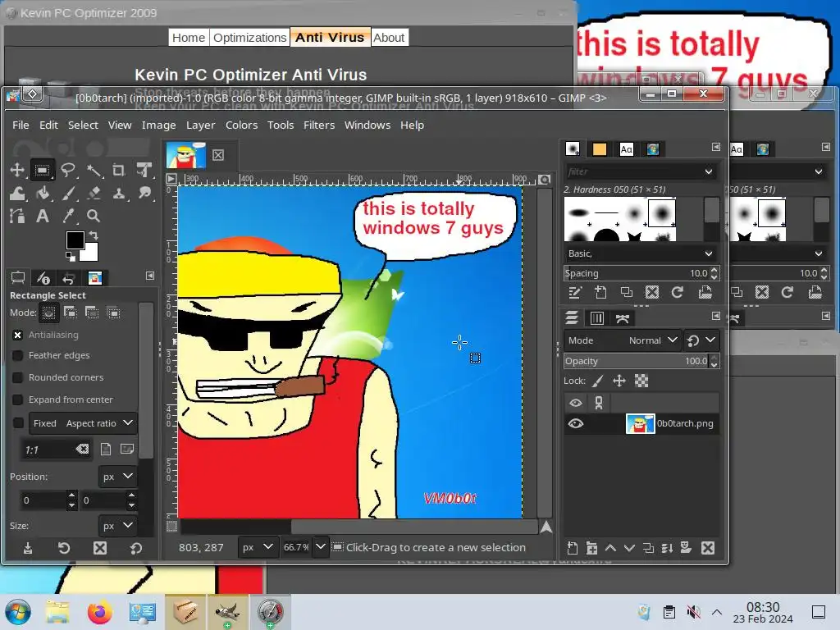Screen dimensions: 840x630
Task: Open the File menu
Action: tap(21, 125)
